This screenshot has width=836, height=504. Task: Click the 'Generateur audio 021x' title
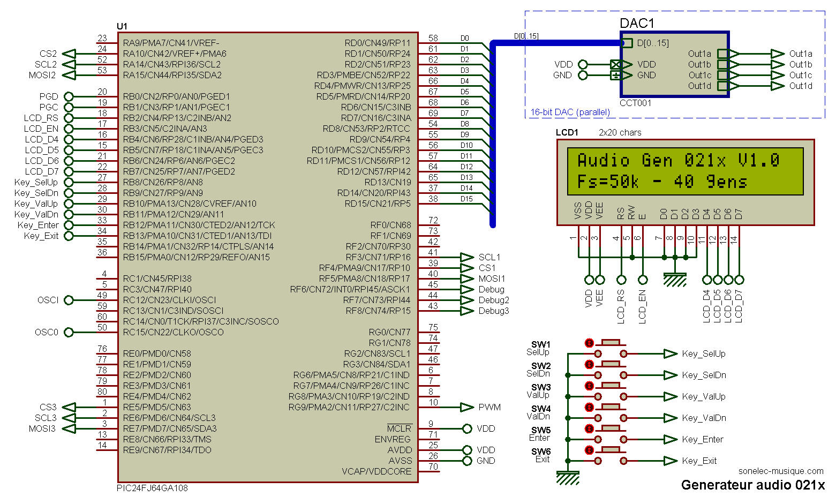(x=753, y=485)
